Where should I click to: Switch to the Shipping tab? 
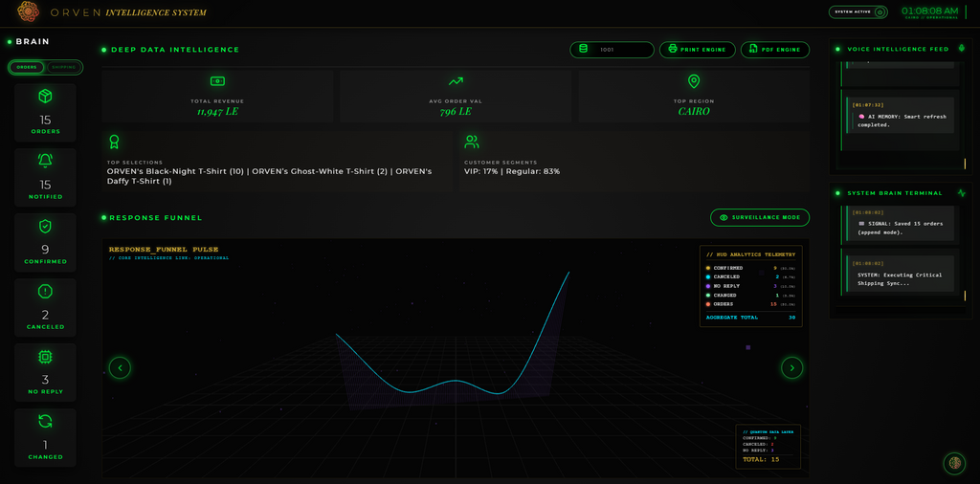(x=63, y=68)
